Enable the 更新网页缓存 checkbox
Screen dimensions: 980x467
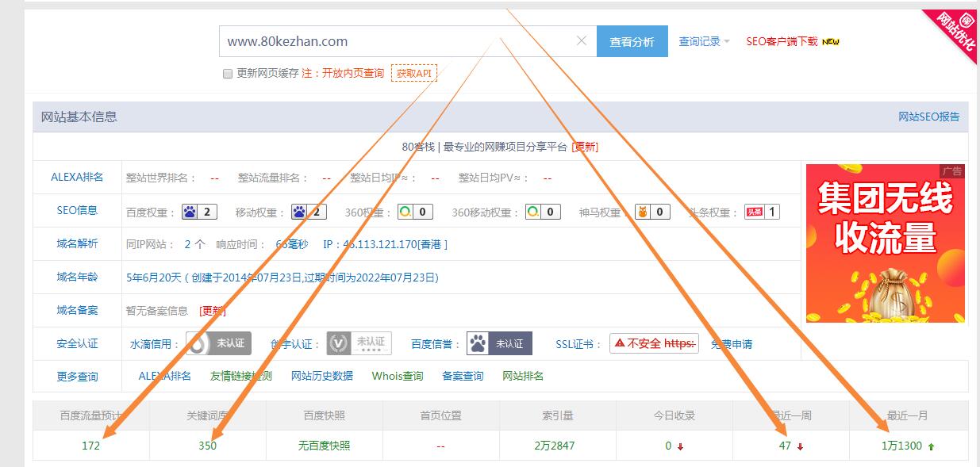[x=226, y=73]
